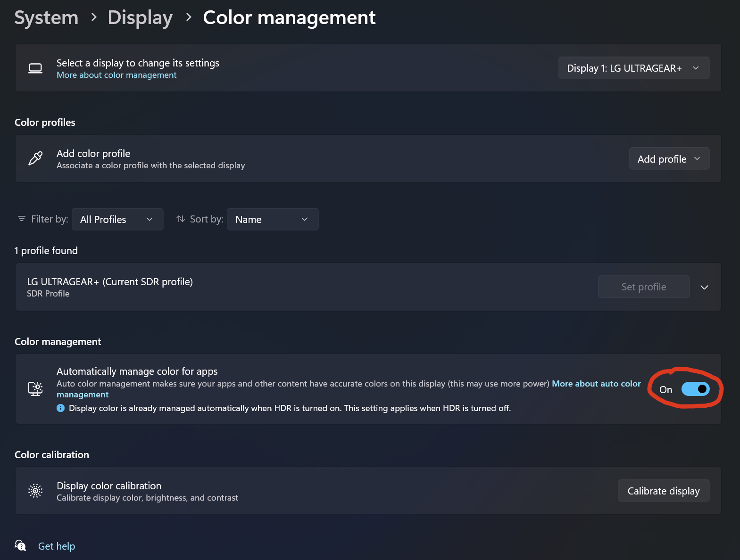The width and height of the screenshot is (740, 560).
Task: Click the eyedropper icon beside Add color profile
Action: (35, 158)
